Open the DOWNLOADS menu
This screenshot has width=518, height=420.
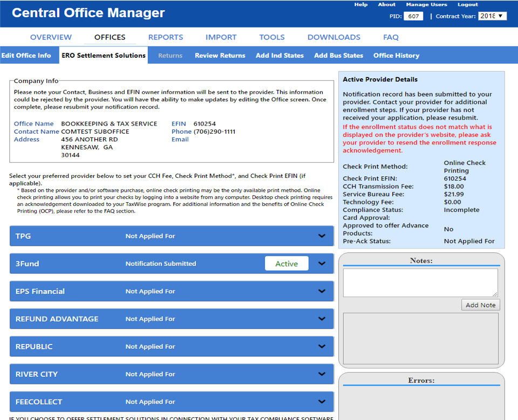point(333,37)
